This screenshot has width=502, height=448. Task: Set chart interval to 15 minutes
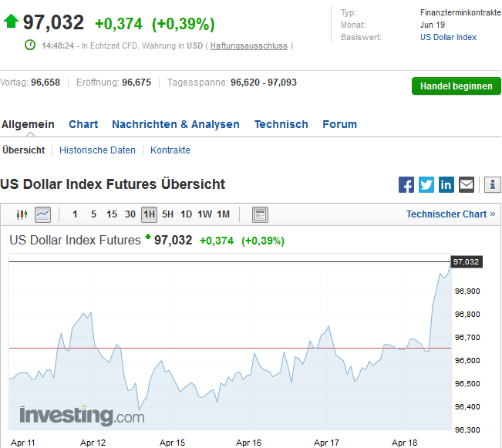pyautogui.click(x=112, y=214)
